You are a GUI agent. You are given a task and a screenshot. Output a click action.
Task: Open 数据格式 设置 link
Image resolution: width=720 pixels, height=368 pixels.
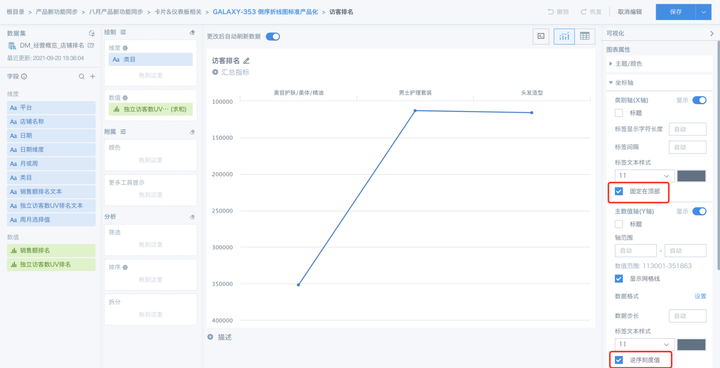pyautogui.click(x=700, y=296)
